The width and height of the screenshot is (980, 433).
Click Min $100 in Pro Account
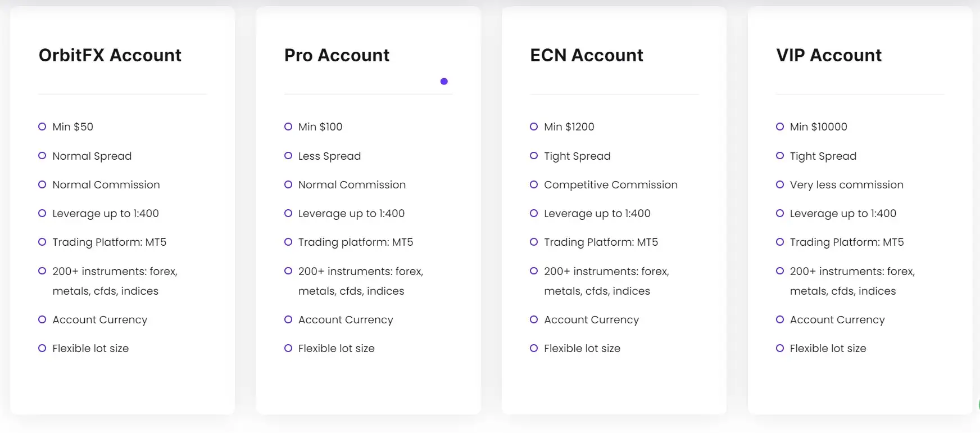pyautogui.click(x=320, y=127)
